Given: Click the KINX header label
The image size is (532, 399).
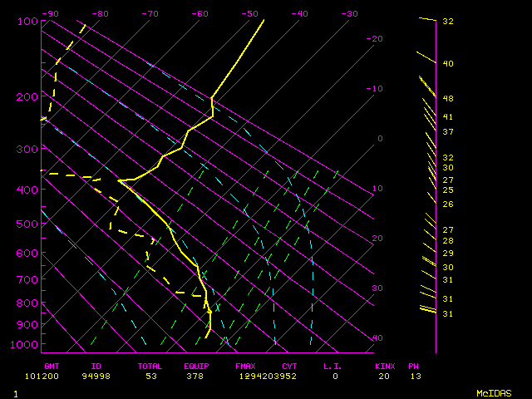Looking at the screenshot, I should tap(383, 366).
